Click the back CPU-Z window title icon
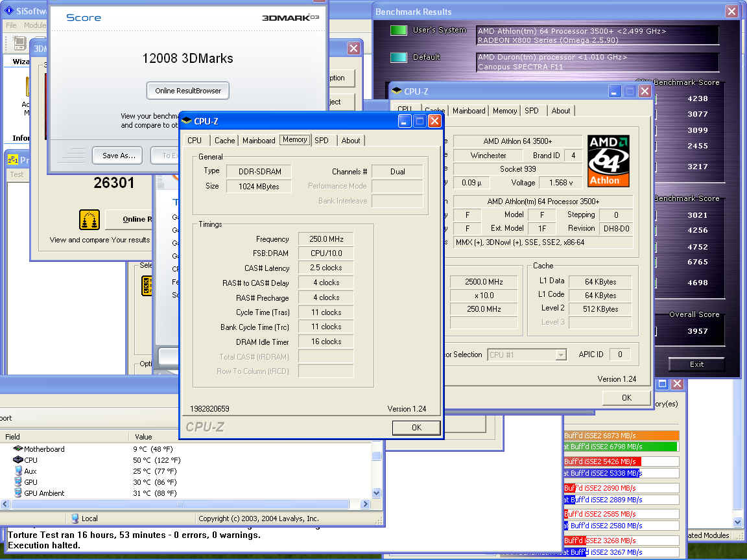 click(x=396, y=91)
